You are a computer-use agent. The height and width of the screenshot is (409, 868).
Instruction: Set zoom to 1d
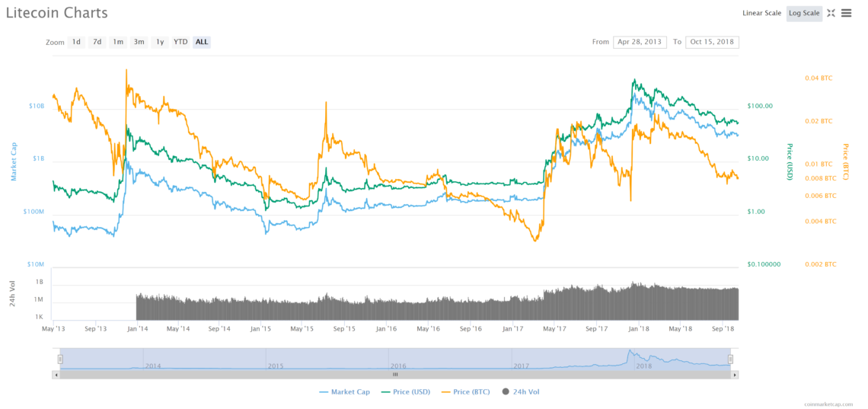click(76, 42)
